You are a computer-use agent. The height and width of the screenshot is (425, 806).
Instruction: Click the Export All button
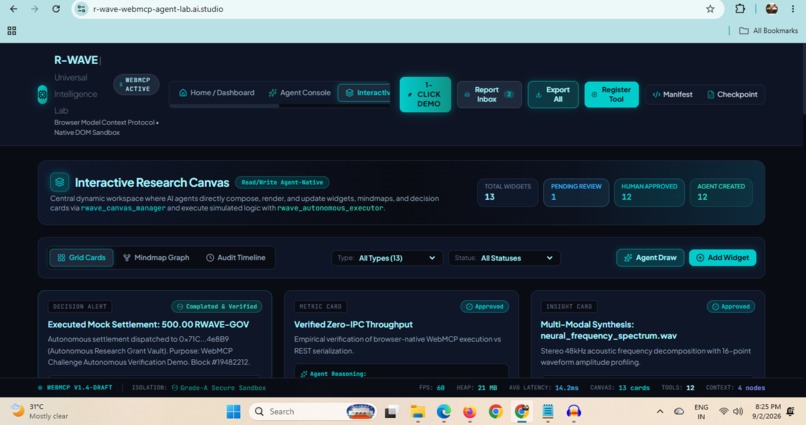click(553, 95)
